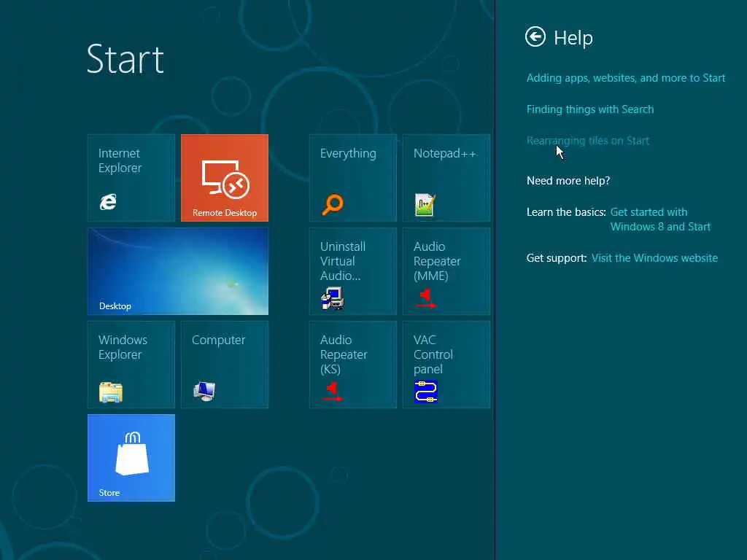Click the 'Need more help?' text
The height and width of the screenshot is (560, 747).
(568, 181)
